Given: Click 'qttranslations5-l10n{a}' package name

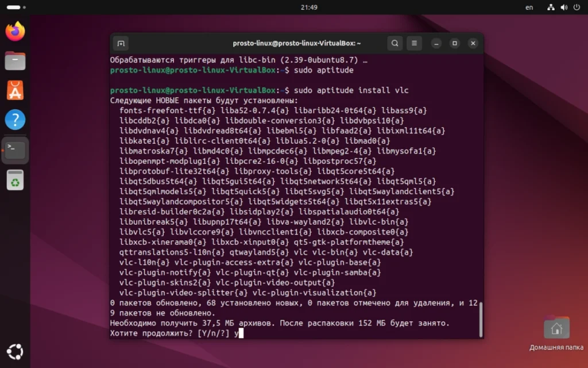Looking at the screenshot, I should click(x=172, y=252).
